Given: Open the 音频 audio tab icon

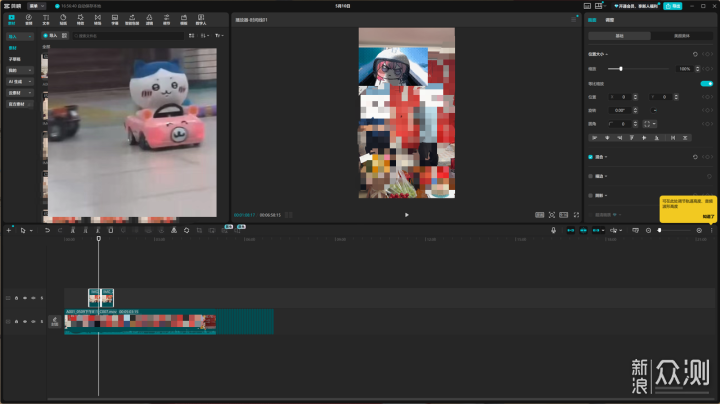Looking at the screenshot, I should (28, 19).
